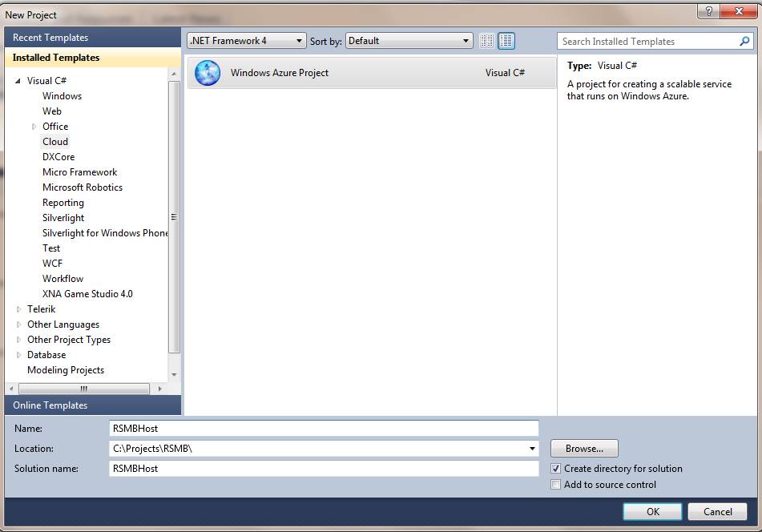Expand the Office tree node
This screenshot has height=532, width=762.
point(34,127)
